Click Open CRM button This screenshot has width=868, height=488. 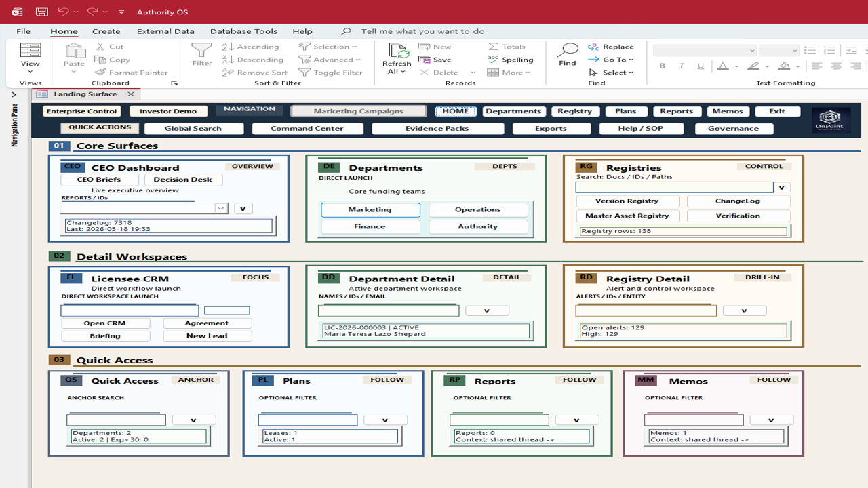[x=105, y=323]
